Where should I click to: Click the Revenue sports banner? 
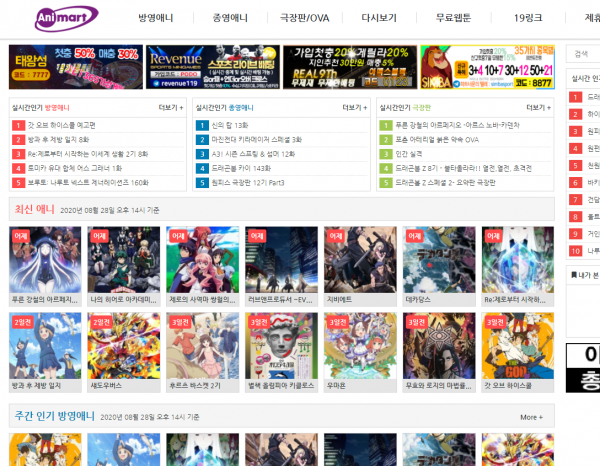(x=213, y=67)
